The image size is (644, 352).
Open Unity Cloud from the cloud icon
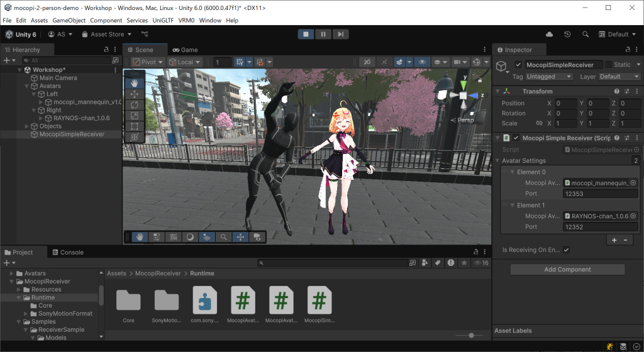coord(550,34)
